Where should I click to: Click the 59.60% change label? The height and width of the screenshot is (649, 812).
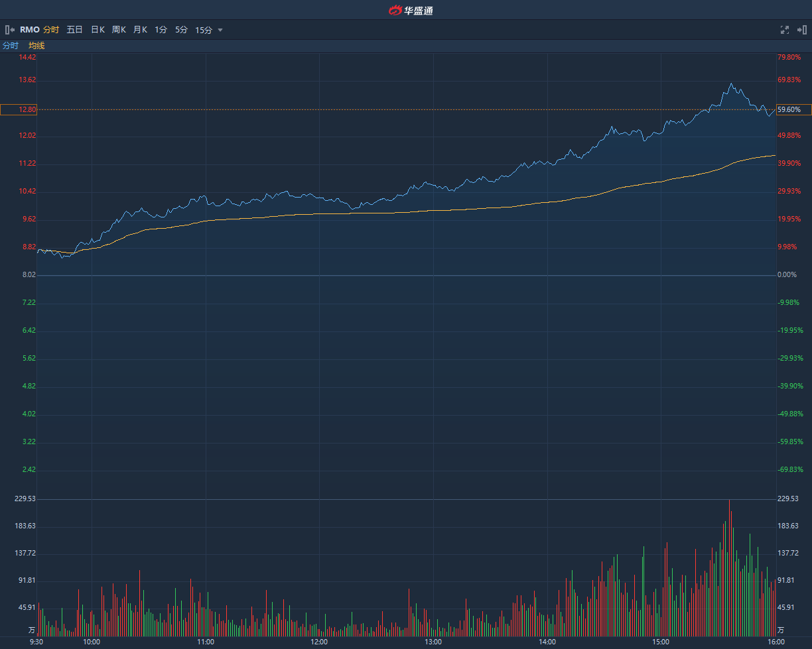click(793, 110)
